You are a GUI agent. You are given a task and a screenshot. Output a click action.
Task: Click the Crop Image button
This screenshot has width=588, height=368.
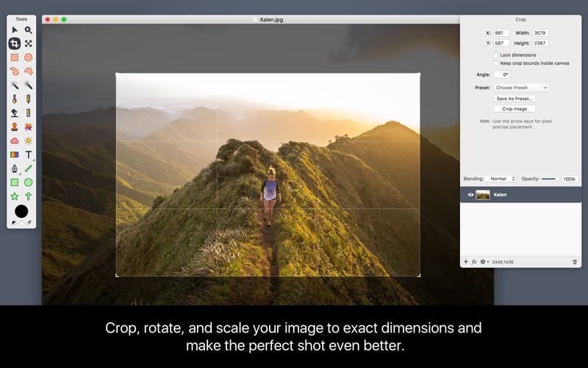click(514, 109)
